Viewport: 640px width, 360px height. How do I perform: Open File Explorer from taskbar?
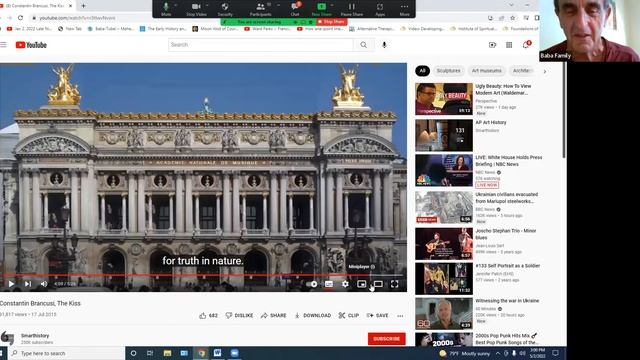click(167, 353)
